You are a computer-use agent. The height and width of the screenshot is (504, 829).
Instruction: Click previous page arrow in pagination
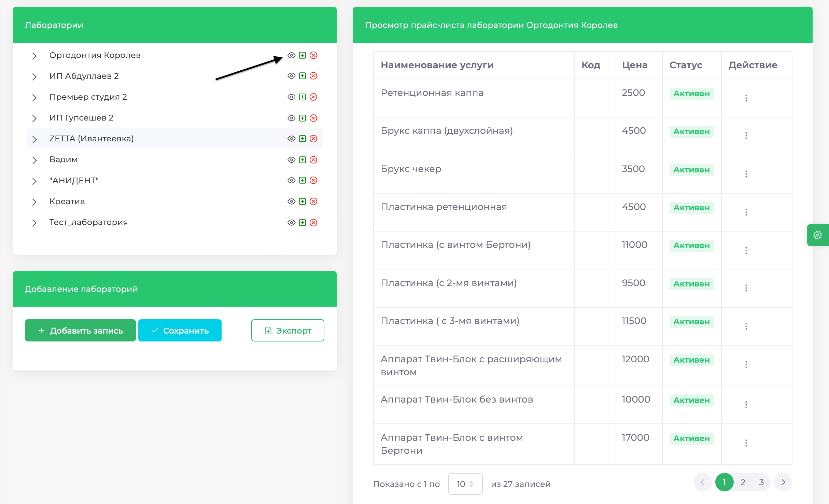703,482
